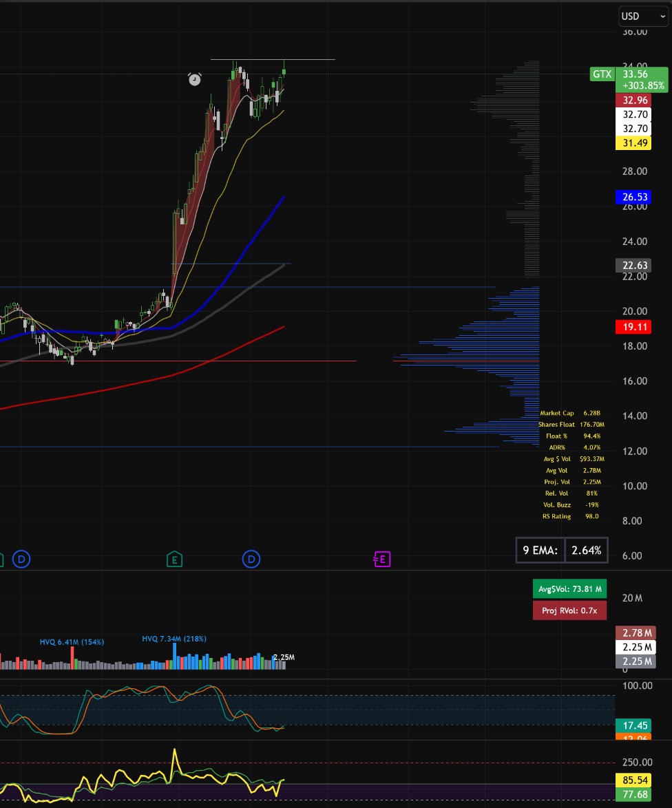Click the 2.25M volume bar label
Image resolution: width=672 pixels, height=808 pixels.
[284, 657]
